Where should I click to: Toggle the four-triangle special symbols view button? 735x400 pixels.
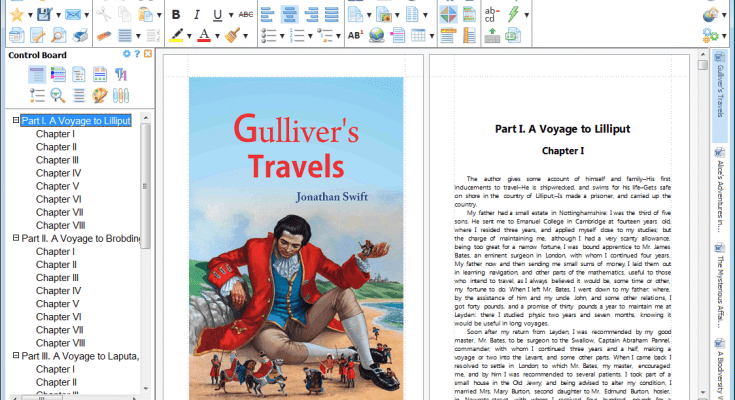coord(448,15)
